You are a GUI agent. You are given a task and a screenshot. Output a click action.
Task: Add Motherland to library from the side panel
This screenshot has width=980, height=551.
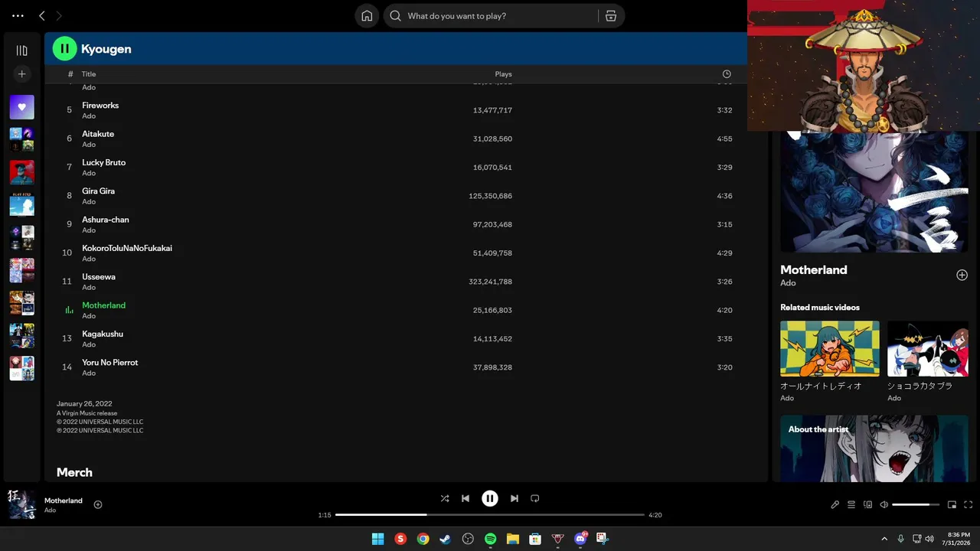coord(962,275)
